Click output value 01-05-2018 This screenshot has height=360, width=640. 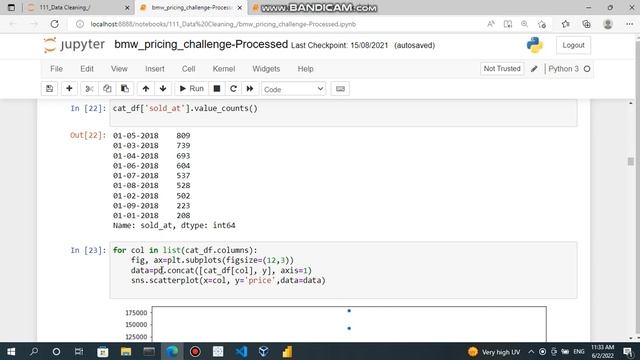tap(136, 136)
